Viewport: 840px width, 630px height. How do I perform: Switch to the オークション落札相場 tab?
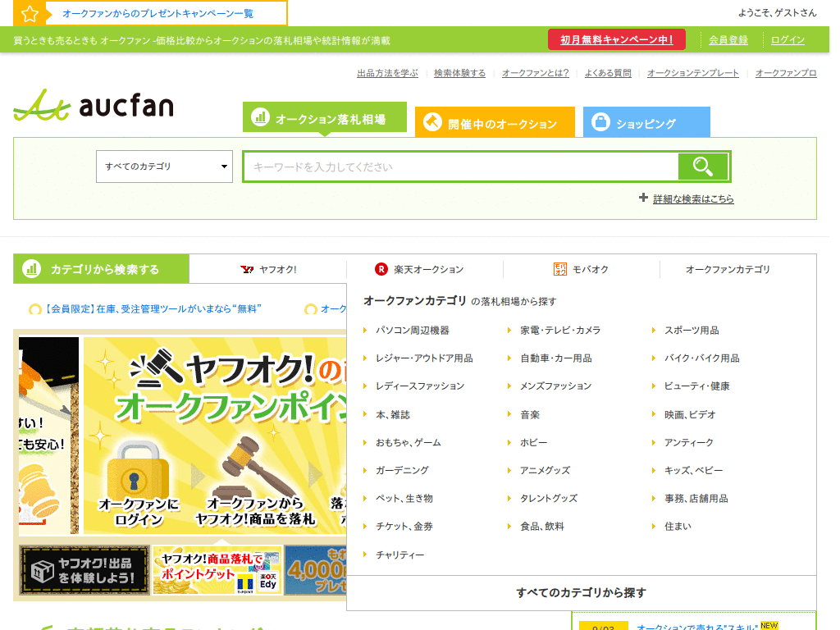(x=325, y=117)
